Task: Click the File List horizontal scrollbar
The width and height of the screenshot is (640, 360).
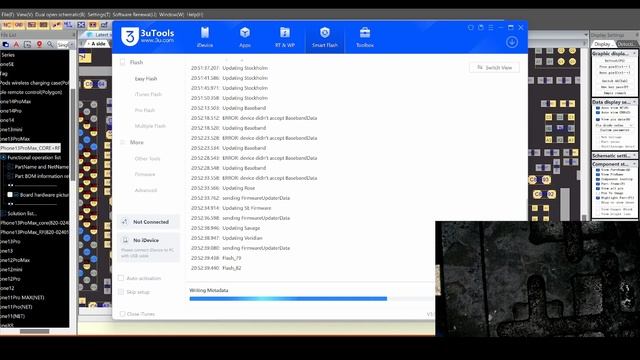Action: (x=35, y=331)
